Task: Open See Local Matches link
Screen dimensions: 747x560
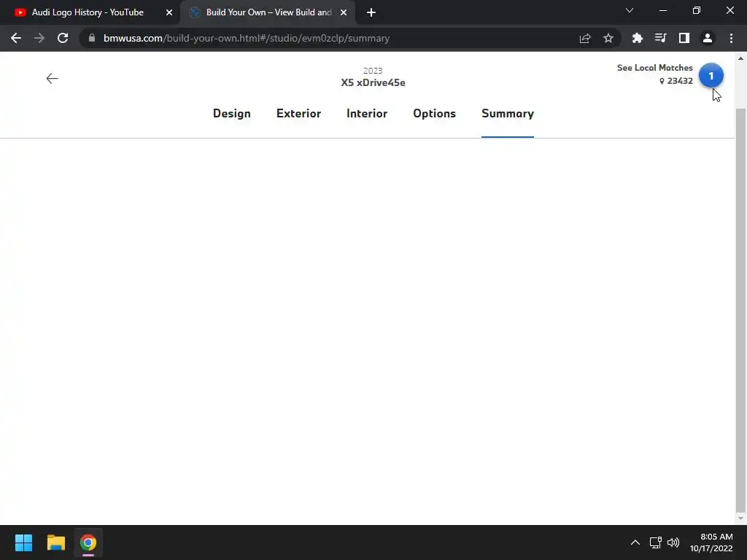Action: tap(654, 68)
